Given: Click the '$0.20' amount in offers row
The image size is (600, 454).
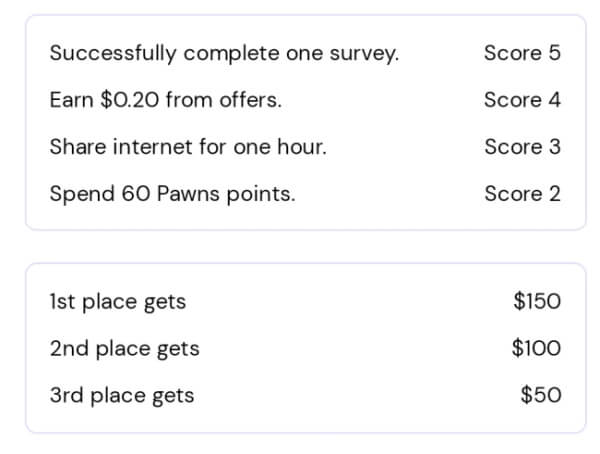Looking at the screenshot, I should [x=130, y=100].
